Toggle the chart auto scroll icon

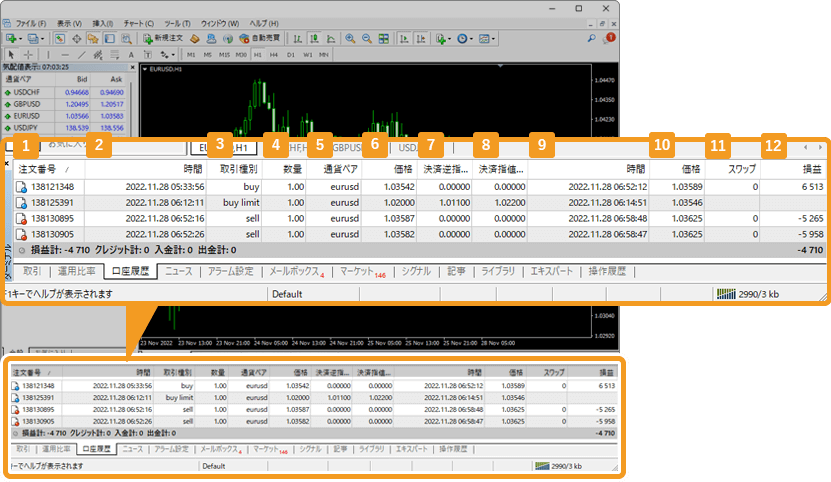pos(404,38)
